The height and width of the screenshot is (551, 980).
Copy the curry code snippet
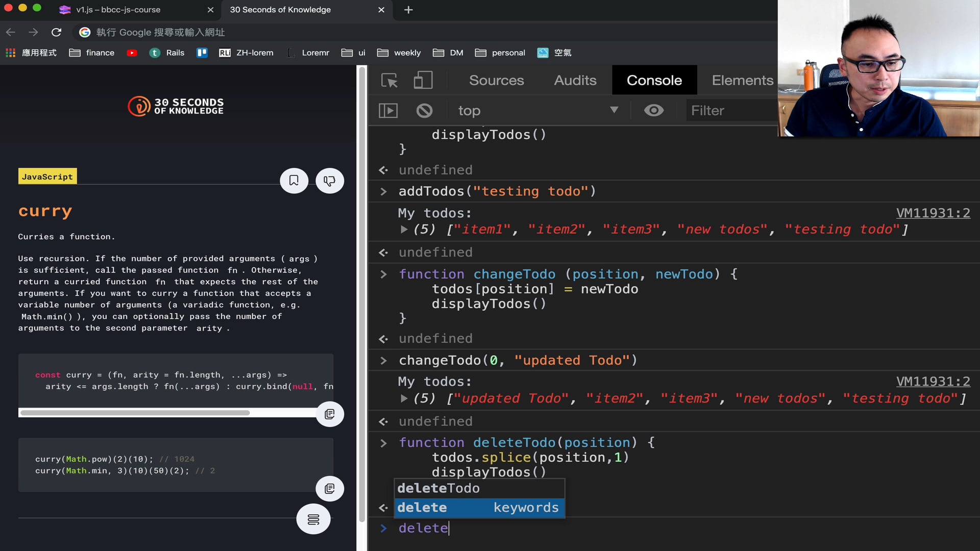click(330, 414)
